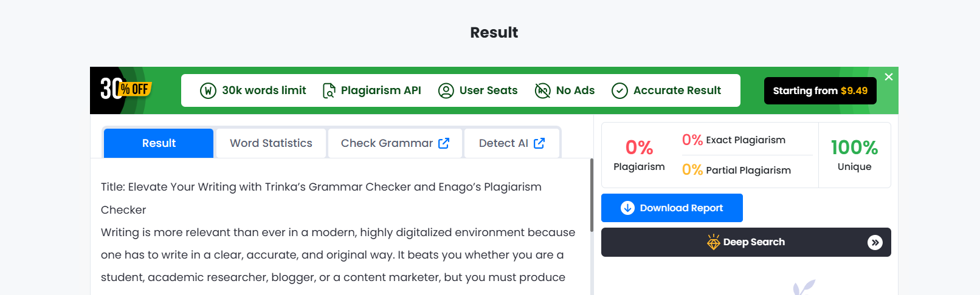Expand Deep Search with the double-chevron arrow
This screenshot has height=295, width=980.
click(x=875, y=242)
